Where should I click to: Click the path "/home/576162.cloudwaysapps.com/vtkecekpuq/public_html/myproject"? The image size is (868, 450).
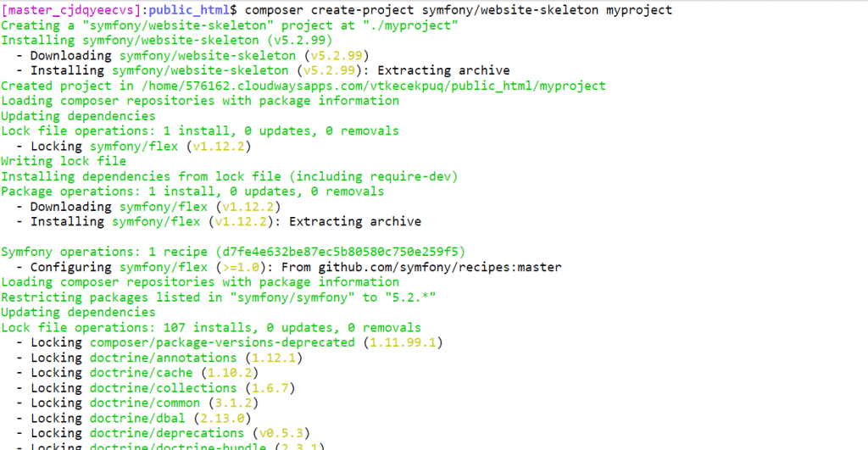tap(374, 86)
